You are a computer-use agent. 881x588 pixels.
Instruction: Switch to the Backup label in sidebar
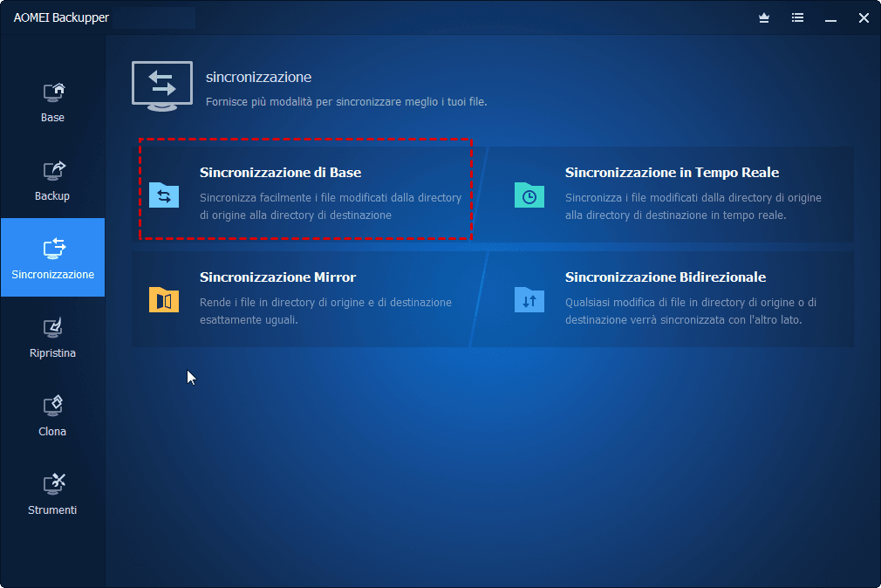[x=52, y=196]
